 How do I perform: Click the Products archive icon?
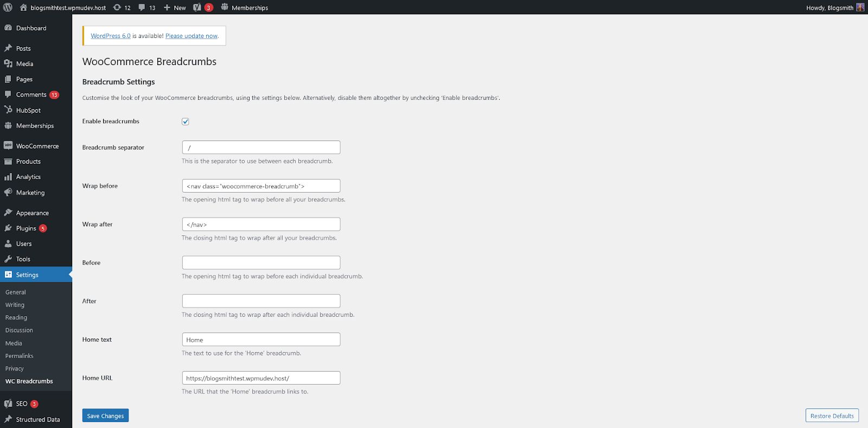(8, 161)
